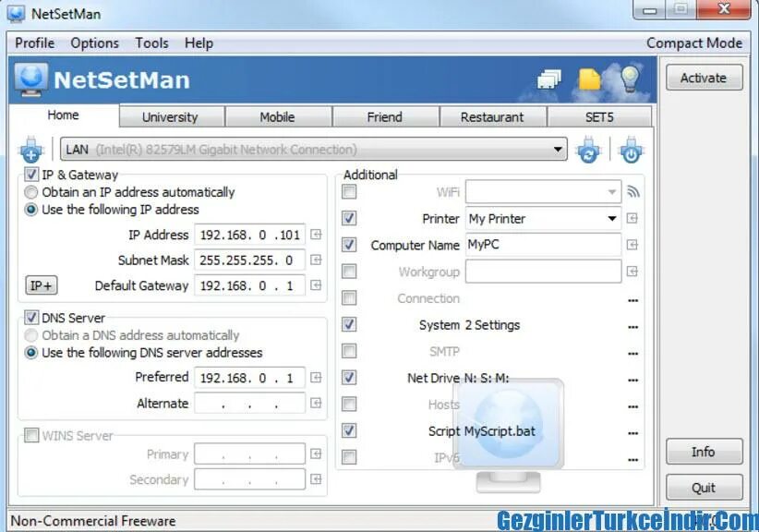Expand the My Printer dropdown

(x=612, y=218)
